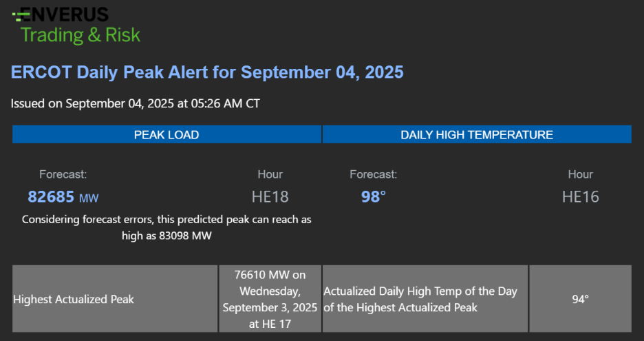Select the Highest Actualized Peak cell

(x=115, y=299)
